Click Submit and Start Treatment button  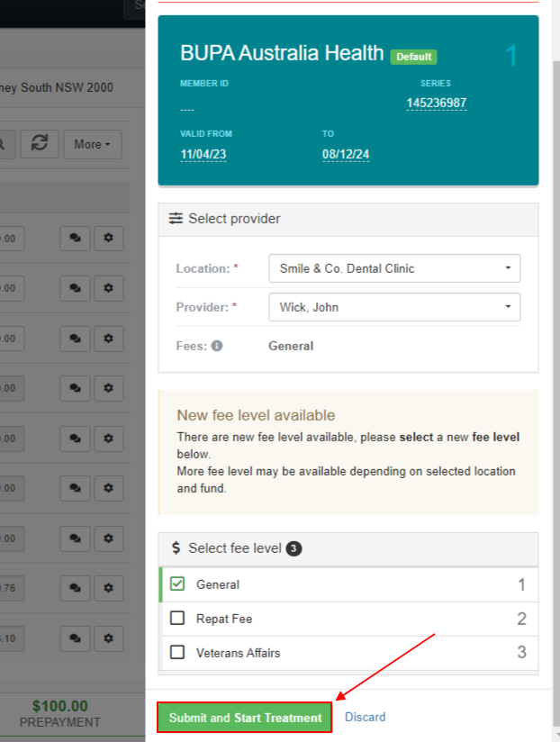[x=245, y=718]
